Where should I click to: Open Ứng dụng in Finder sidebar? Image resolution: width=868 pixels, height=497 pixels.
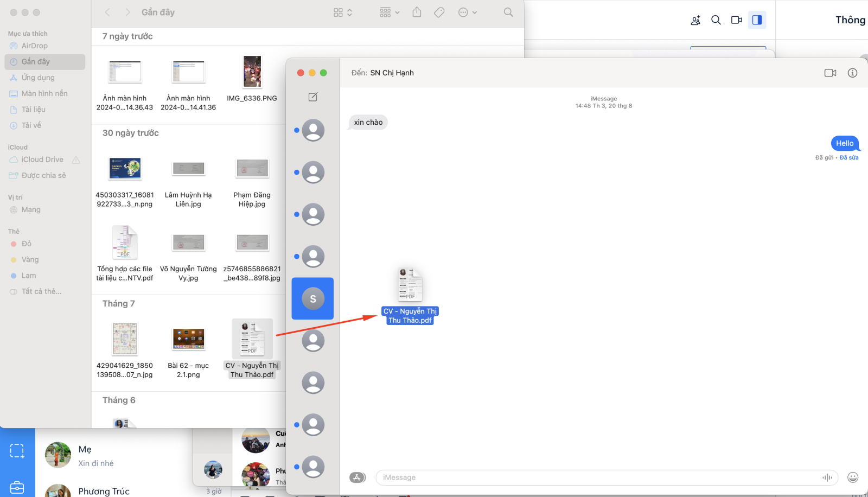coord(44,78)
